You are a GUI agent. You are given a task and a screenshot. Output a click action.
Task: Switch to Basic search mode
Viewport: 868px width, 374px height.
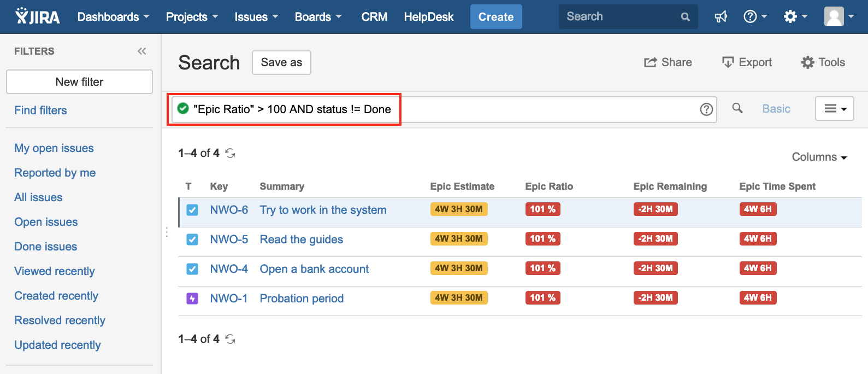coord(776,109)
